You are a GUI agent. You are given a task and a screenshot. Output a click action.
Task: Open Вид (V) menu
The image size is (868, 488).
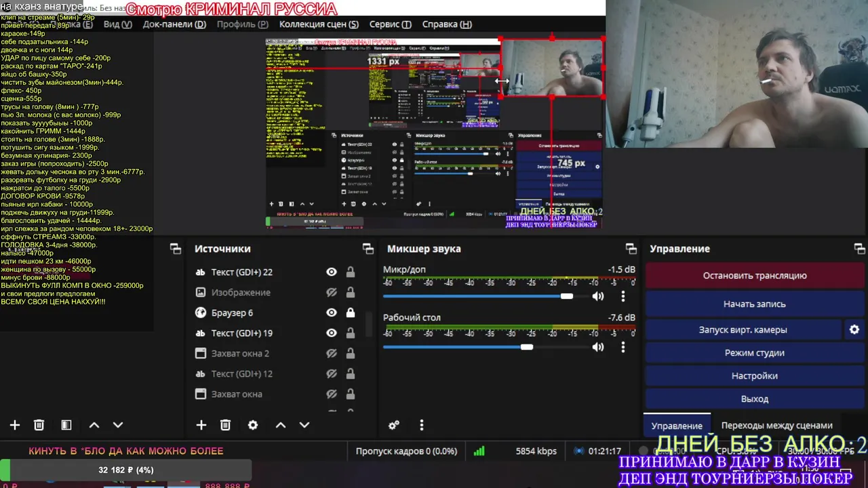(117, 24)
